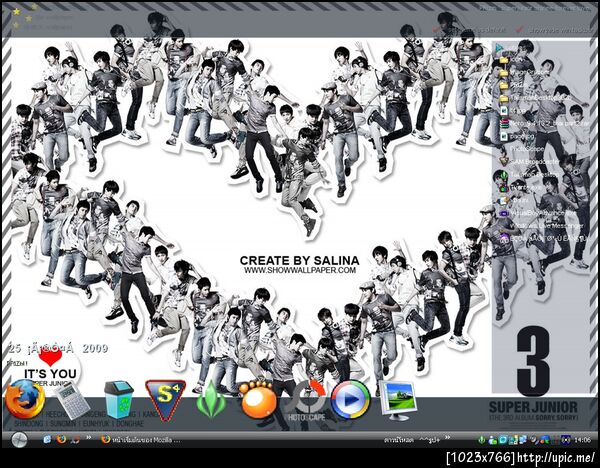Click the blue play arrow atop sidebar
The height and width of the screenshot is (468, 600).
tap(500, 48)
